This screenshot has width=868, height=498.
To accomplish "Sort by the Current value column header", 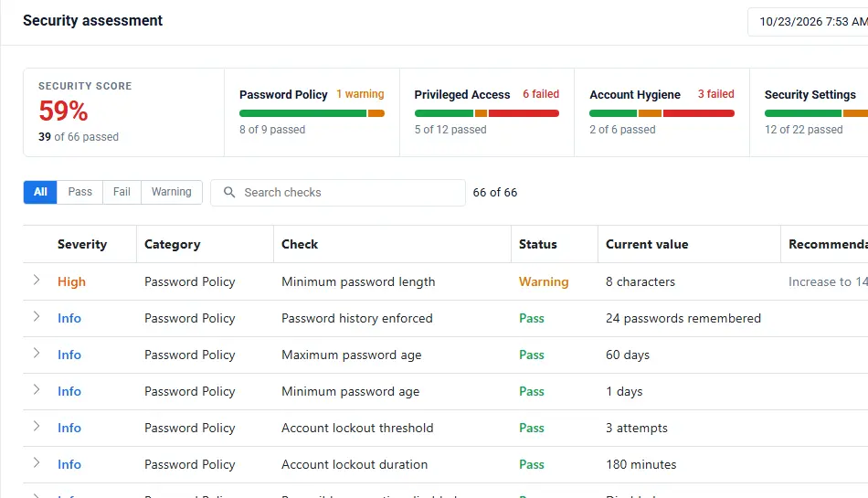I will point(647,244).
